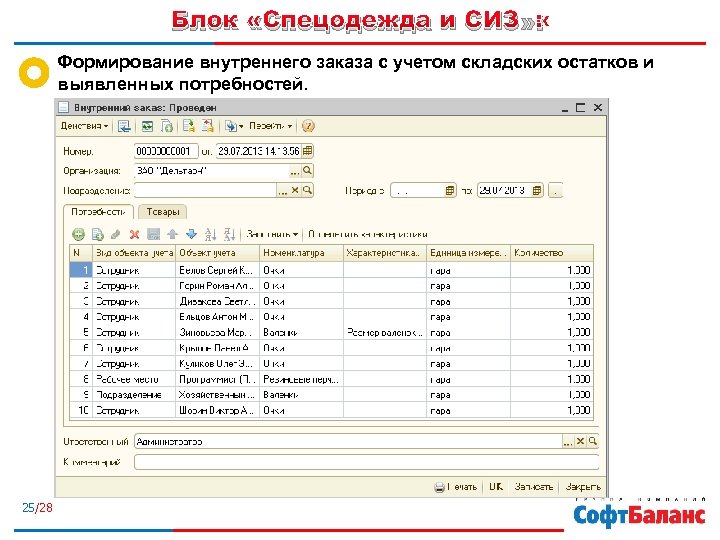Image resolution: width=720 pixels, height=540 pixels.
Task: Clear the Ответственный field
Action: (x=580, y=441)
